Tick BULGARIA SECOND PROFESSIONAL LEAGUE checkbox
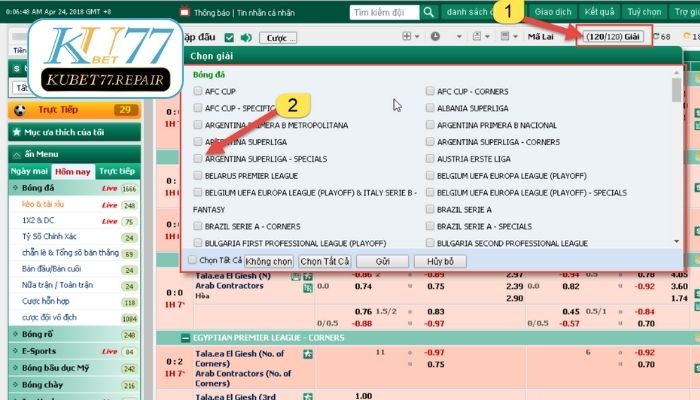This screenshot has height=400, width=700. [x=430, y=243]
